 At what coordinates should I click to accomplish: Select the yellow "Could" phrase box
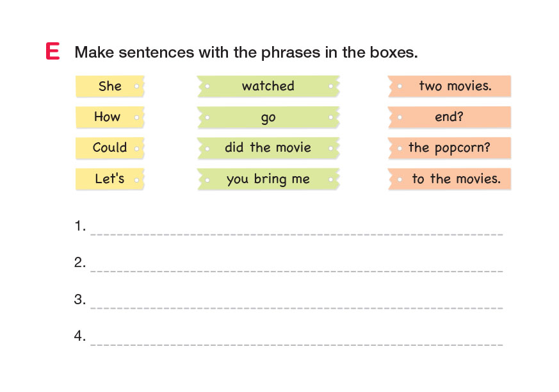click(109, 148)
